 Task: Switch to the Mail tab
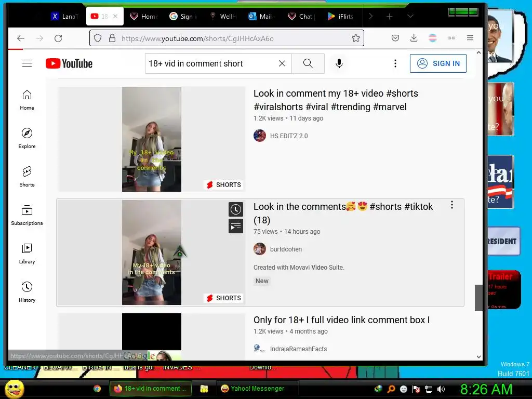[x=262, y=16]
